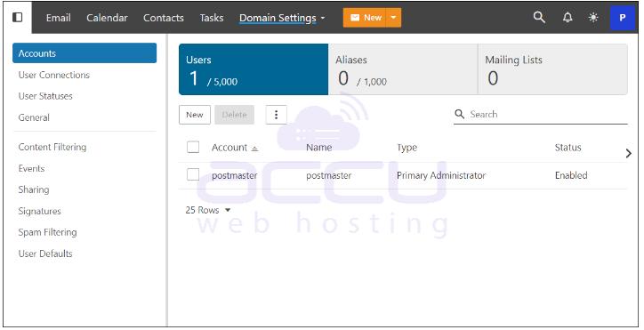Image resolution: width=644 pixels, height=330 pixels.
Task: Go to the Contacts menu
Action: click(163, 18)
